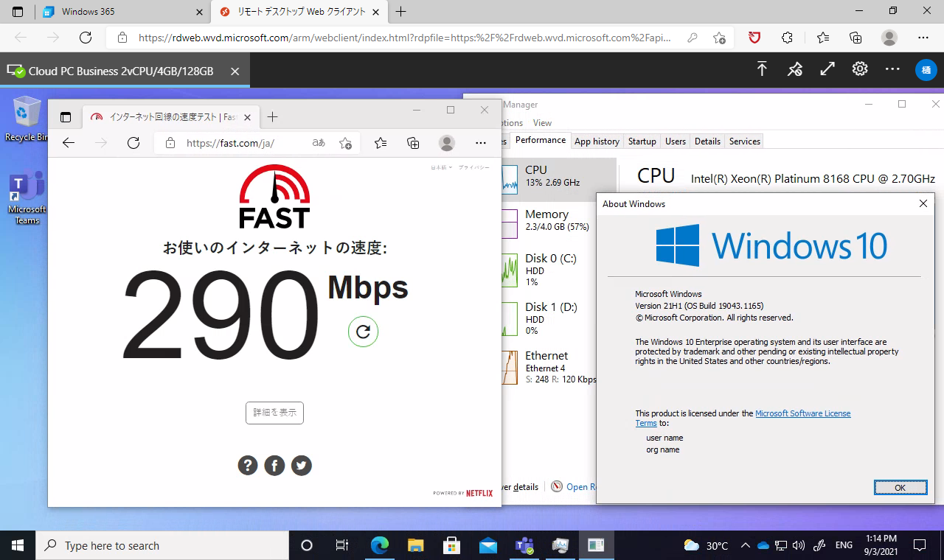Viewport: 944px width, 560px height.
Task: Click the OneDrive cloud tray icon
Action: pos(763,545)
